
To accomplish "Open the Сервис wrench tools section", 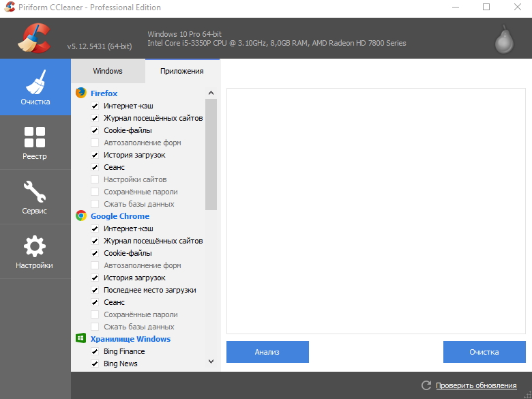I will pos(35,196).
